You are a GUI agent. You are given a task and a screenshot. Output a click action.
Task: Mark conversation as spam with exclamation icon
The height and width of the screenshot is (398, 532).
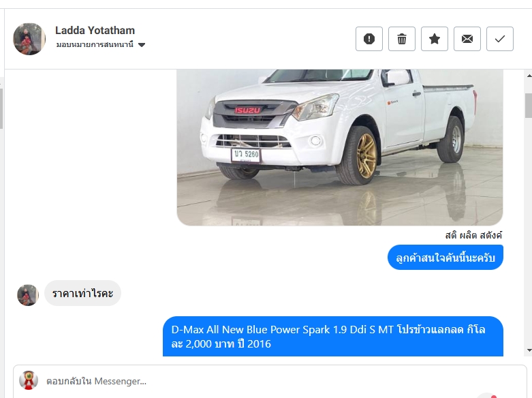pos(369,39)
